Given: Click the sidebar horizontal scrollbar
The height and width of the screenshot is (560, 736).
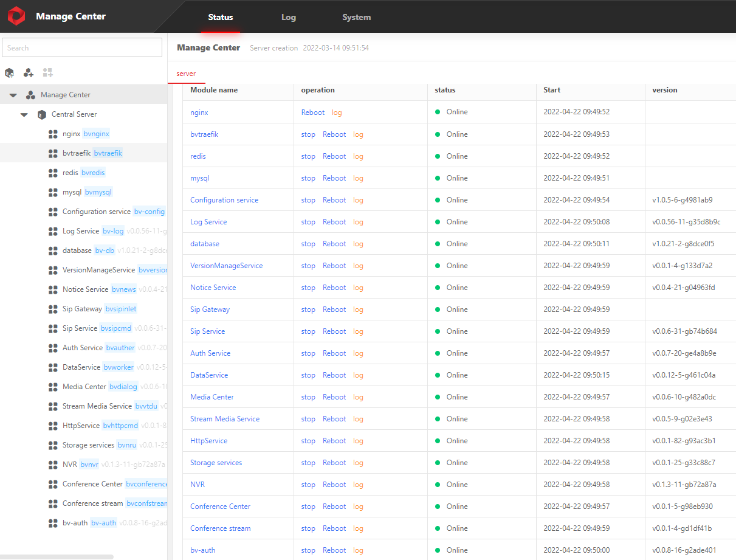Looking at the screenshot, I should click(57, 556).
